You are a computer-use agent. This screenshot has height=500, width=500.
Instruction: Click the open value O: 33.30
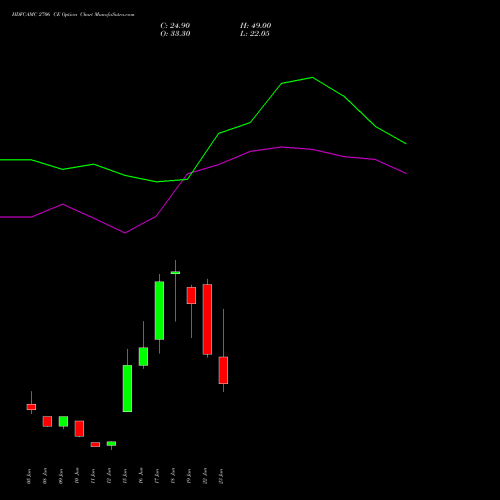175,34
